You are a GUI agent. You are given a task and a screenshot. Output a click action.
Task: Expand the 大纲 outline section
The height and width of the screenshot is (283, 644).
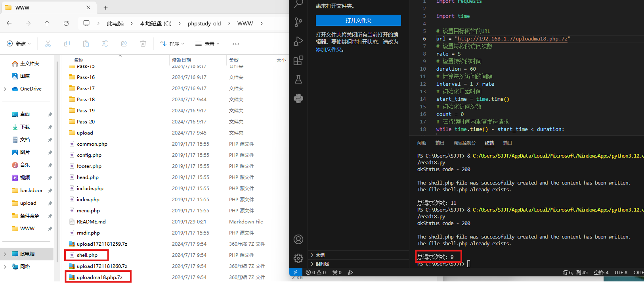click(320, 255)
